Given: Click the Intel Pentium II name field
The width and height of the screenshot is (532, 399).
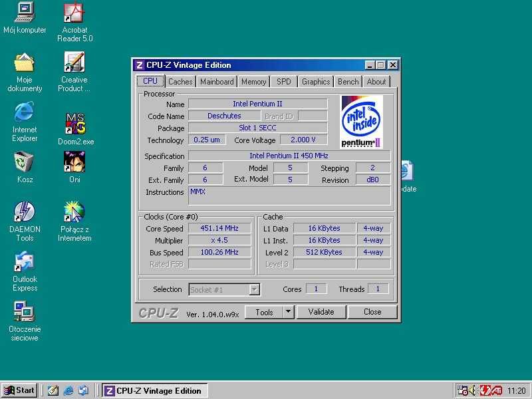Looking at the screenshot, I should pyautogui.click(x=257, y=104).
